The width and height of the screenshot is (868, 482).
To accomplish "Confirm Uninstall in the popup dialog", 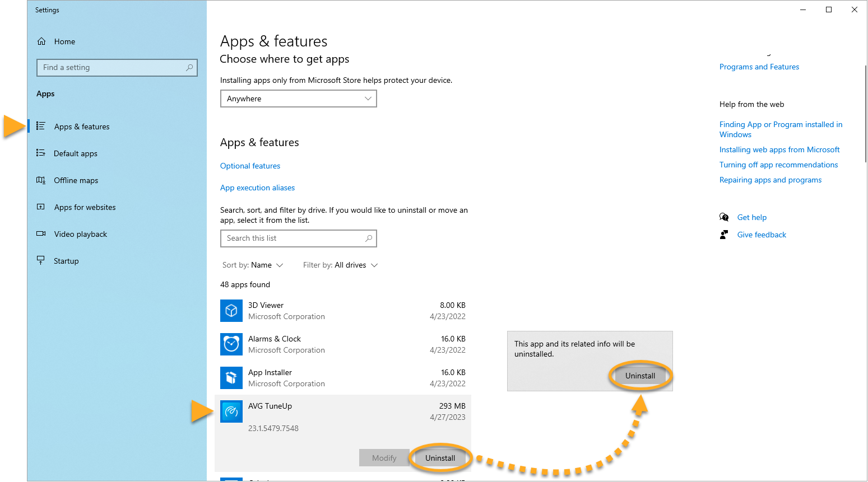I will pyautogui.click(x=640, y=376).
